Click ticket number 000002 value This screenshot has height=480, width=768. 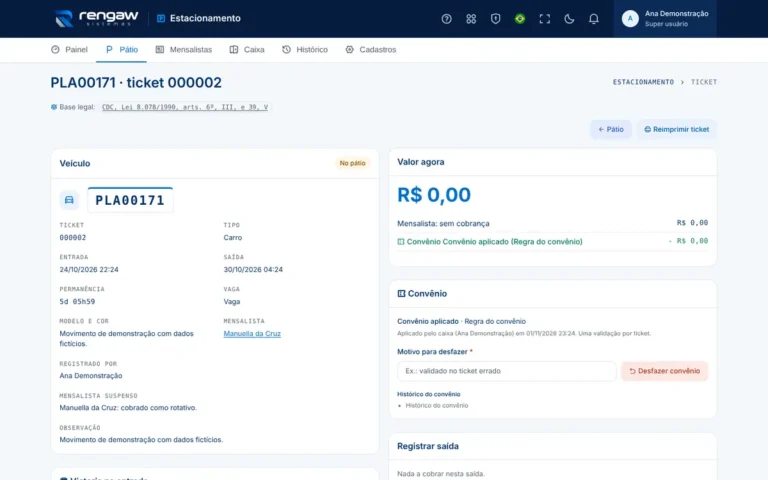[x=72, y=238]
